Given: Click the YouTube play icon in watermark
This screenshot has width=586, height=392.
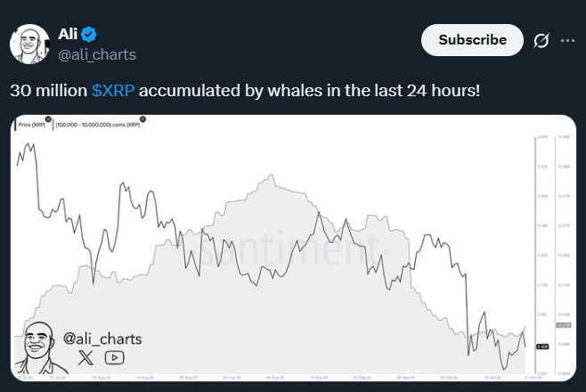Looking at the screenshot, I should point(114,357).
